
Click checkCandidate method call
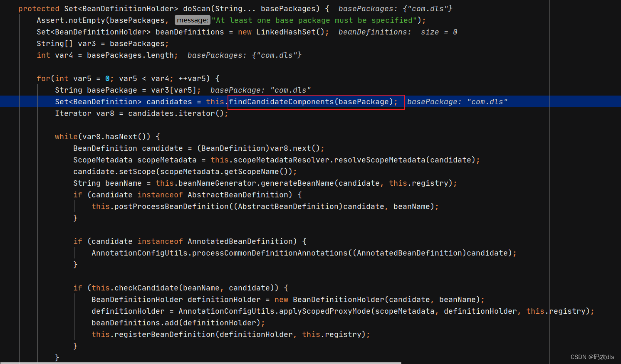tap(146, 288)
